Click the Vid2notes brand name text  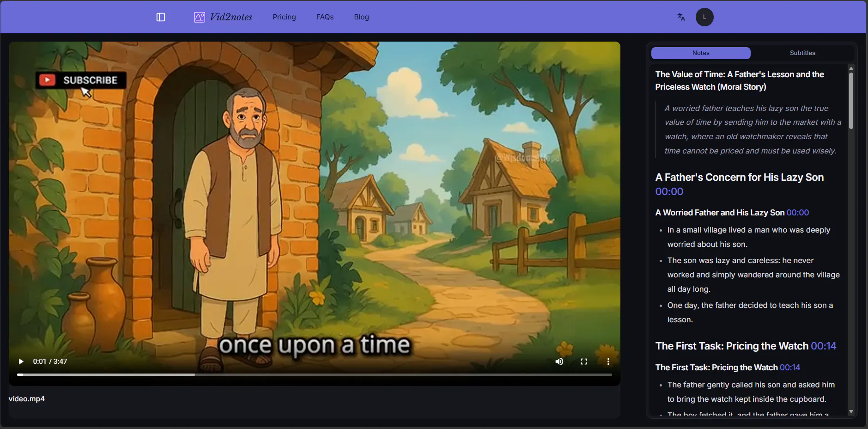click(231, 17)
